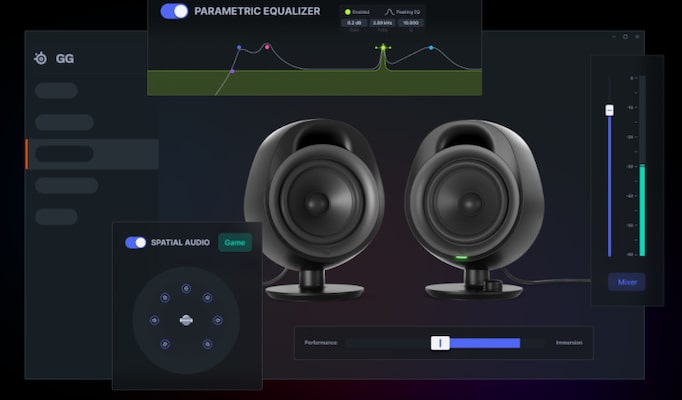This screenshot has height=400, width=682.
Task: Click the Performance–Immersion slider handle
Action: coord(439,343)
